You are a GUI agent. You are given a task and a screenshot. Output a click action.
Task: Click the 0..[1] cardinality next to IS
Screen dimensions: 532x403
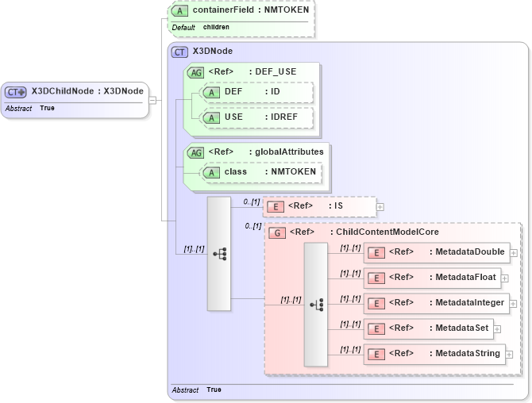tap(252, 202)
